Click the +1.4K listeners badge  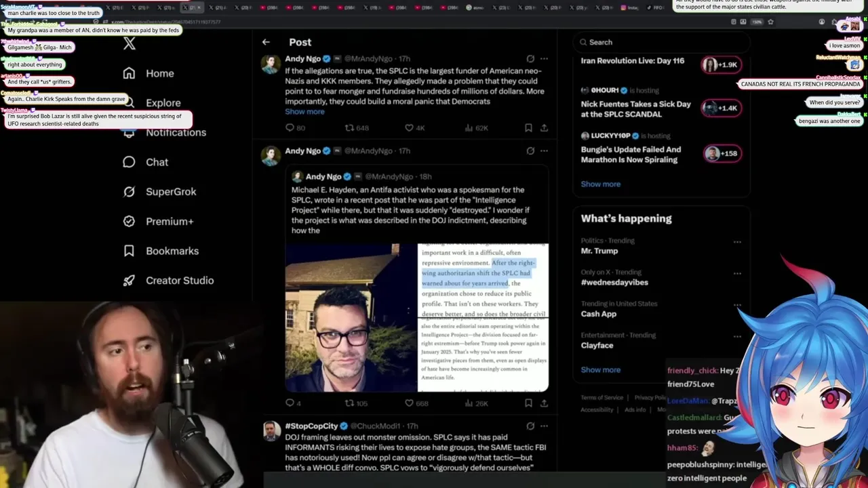(x=722, y=108)
